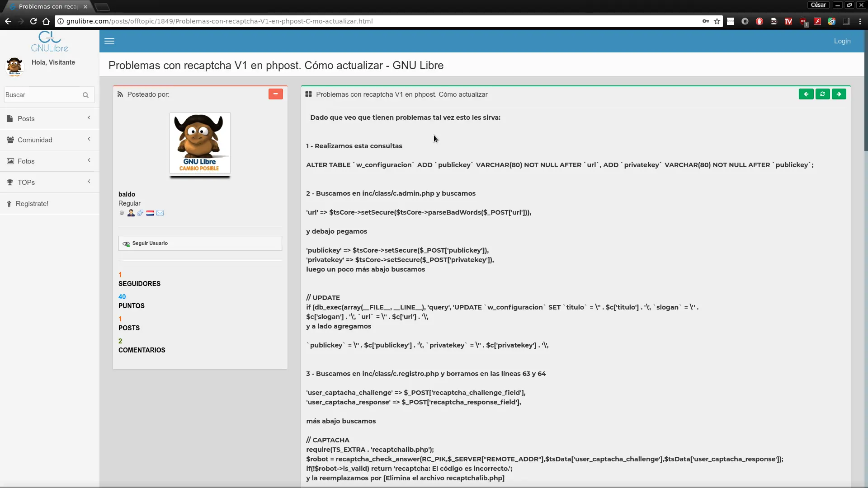Click the Seguir Usuario button
Viewport: 868px width, 488px height.
pos(200,243)
